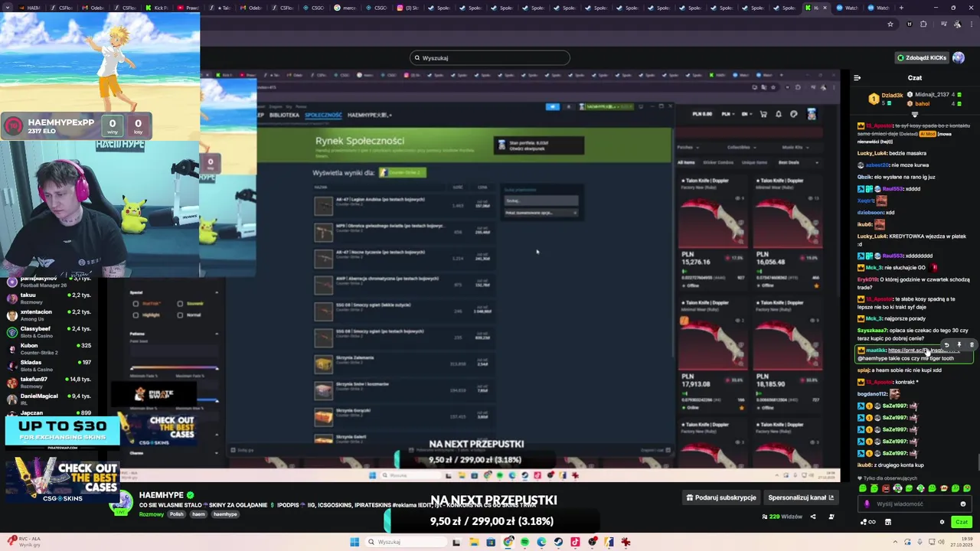Image resolution: width=980 pixels, height=551 pixels.
Task: Click the Polish language tag
Action: point(177,514)
